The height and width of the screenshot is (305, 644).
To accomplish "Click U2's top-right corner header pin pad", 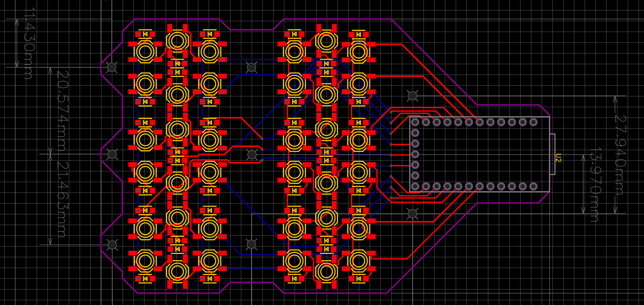I will (533, 122).
